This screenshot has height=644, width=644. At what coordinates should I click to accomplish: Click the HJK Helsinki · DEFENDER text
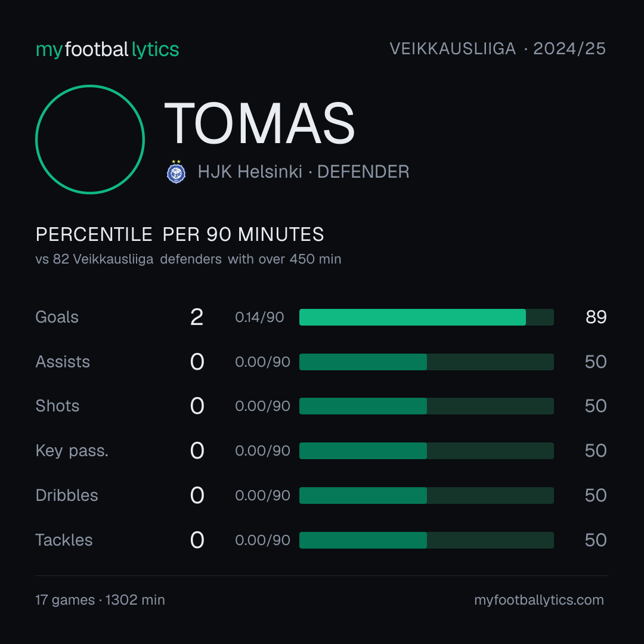(304, 172)
